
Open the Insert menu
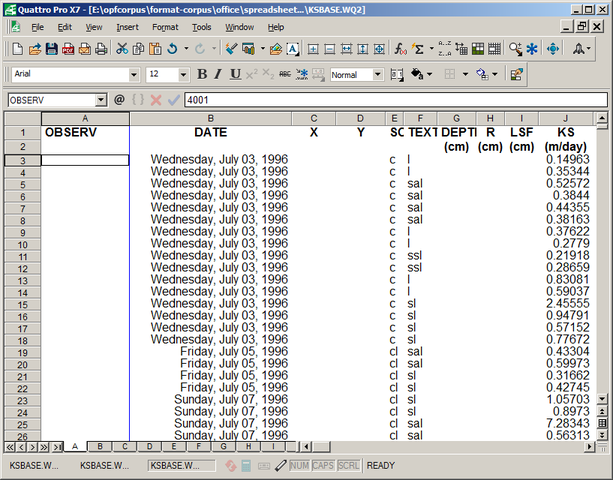tap(127, 27)
